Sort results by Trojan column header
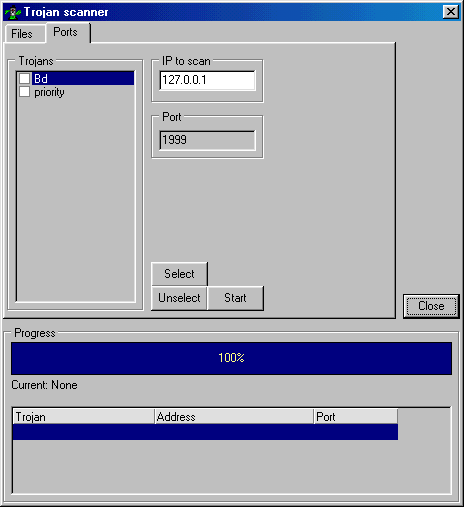Viewport: 464px width, 507px height. click(x=84, y=417)
